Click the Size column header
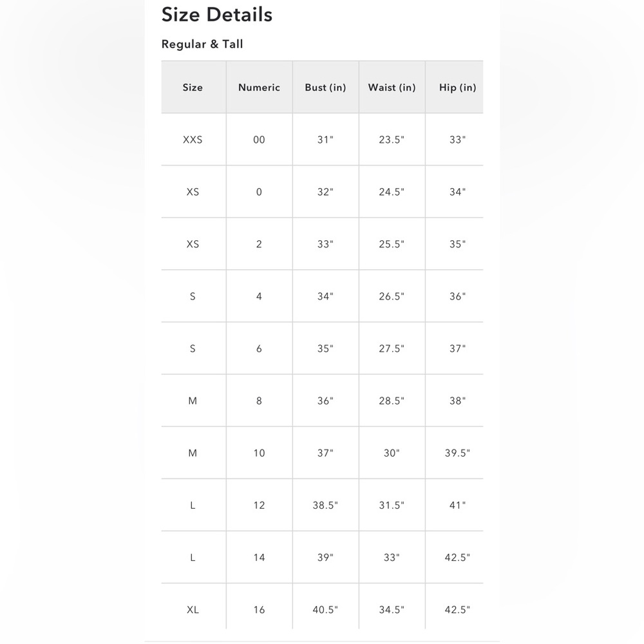 [193, 88]
